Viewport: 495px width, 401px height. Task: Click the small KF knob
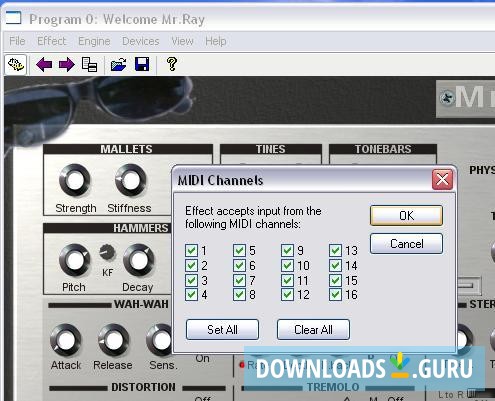pos(107,253)
